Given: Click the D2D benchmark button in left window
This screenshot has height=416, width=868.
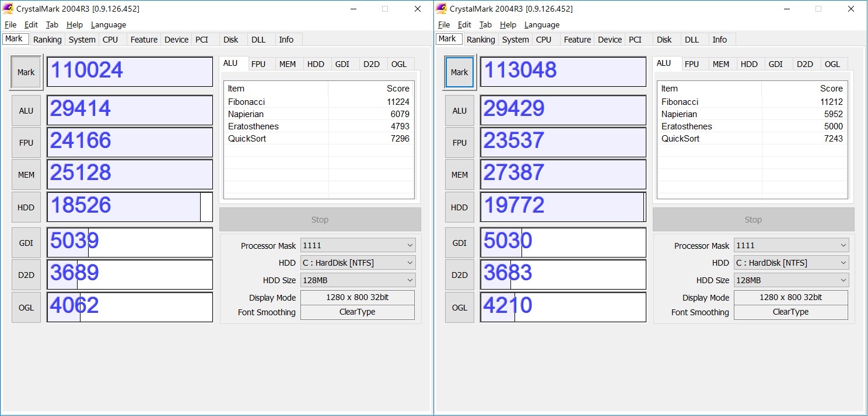Looking at the screenshot, I should click(26, 275).
